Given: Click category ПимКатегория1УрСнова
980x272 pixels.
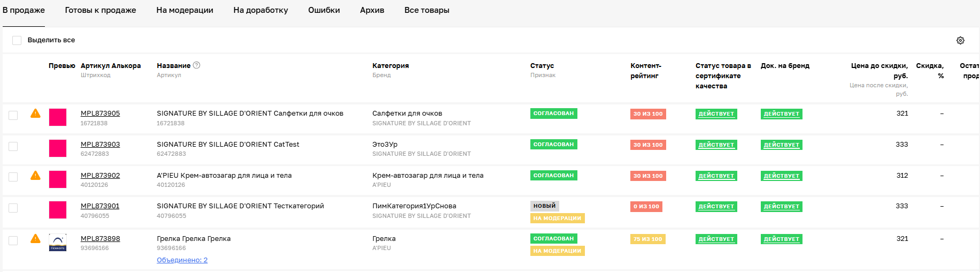Looking at the screenshot, I should [x=414, y=206].
